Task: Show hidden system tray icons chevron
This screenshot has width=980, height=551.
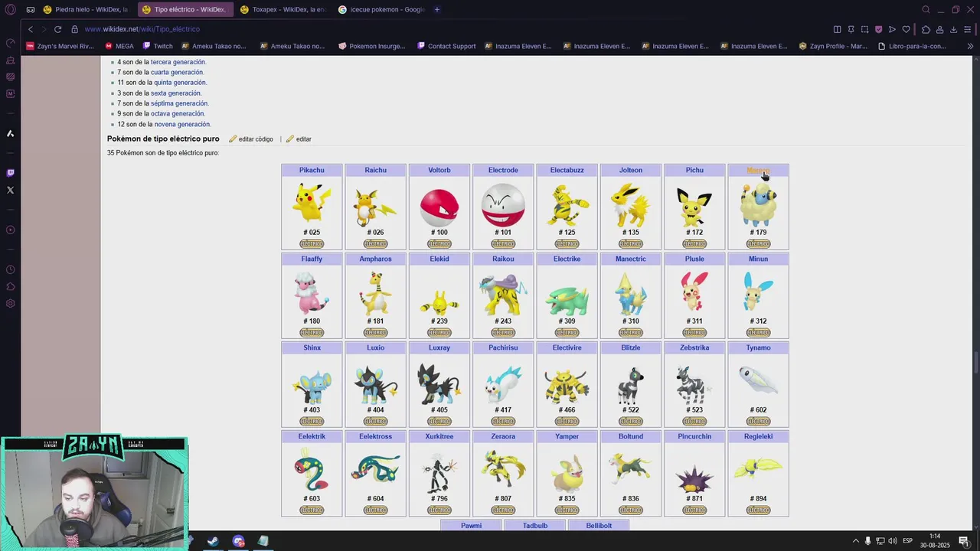Action: click(856, 541)
